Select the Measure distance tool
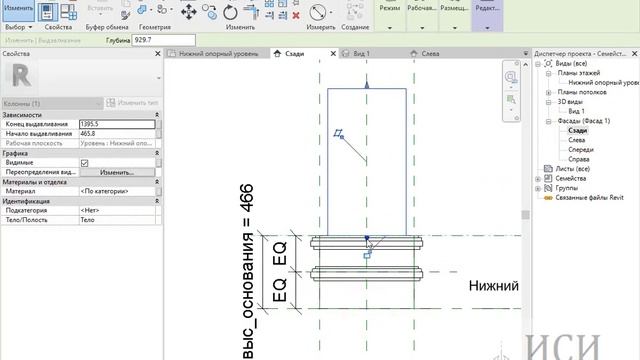Screen dimensions: 640x360 [318, 13]
